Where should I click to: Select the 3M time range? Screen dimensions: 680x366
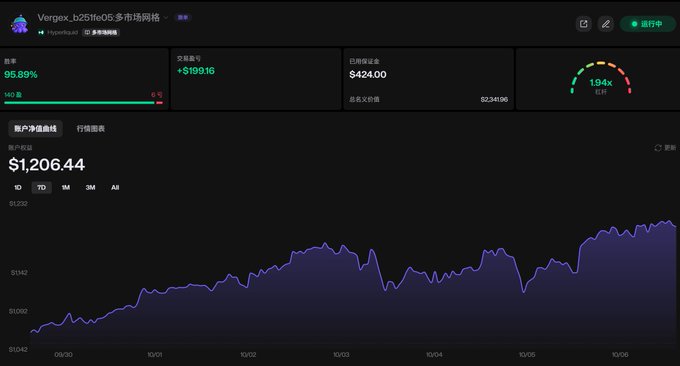[x=90, y=187]
